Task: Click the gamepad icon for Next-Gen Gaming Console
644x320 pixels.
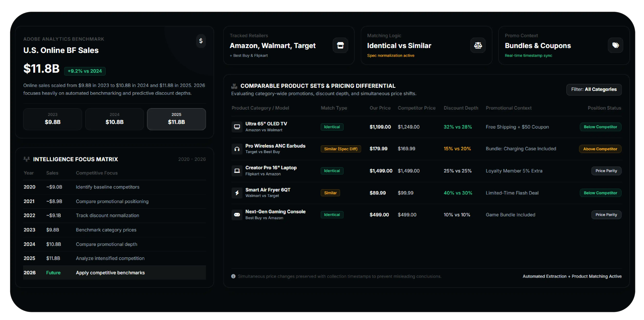Action: (237, 215)
